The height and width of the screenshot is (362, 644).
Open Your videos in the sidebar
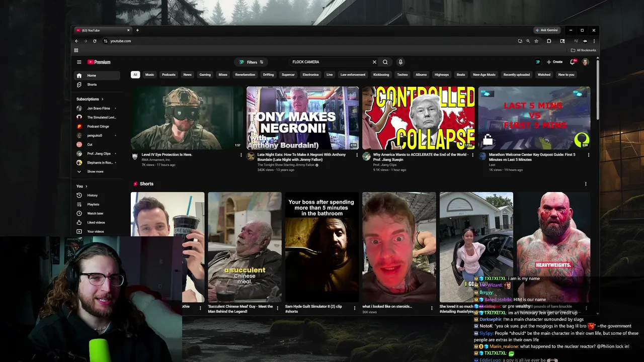click(x=98, y=231)
